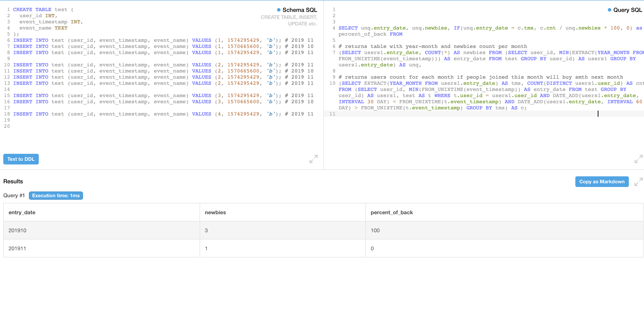The image size is (644, 324).
Task: Expand the Query SQL editor panel
Action: (x=638, y=159)
